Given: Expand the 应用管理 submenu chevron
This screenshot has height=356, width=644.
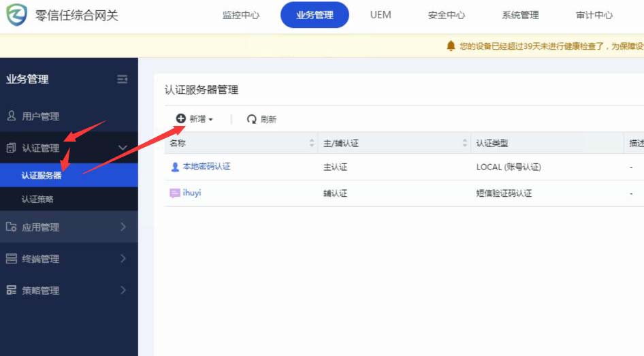Looking at the screenshot, I should pyautogui.click(x=123, y=227).
